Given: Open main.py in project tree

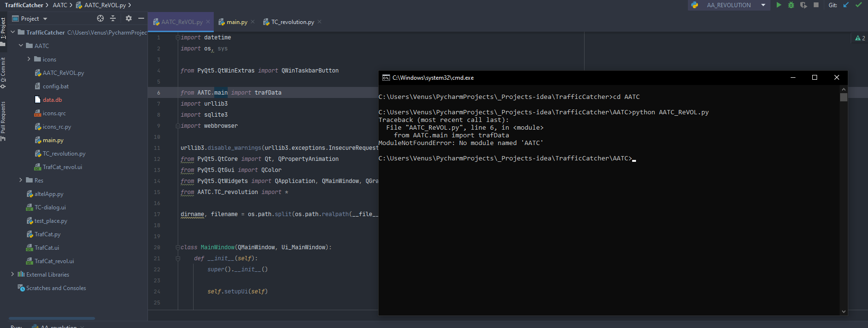Looking at the screenshot, I should click(x=53, y=140).
